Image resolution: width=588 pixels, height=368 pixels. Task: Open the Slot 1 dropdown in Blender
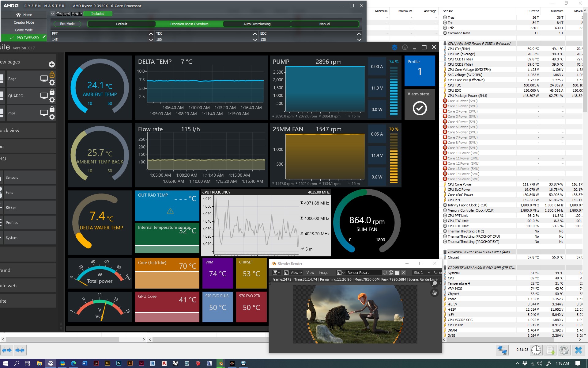point(422,273)
